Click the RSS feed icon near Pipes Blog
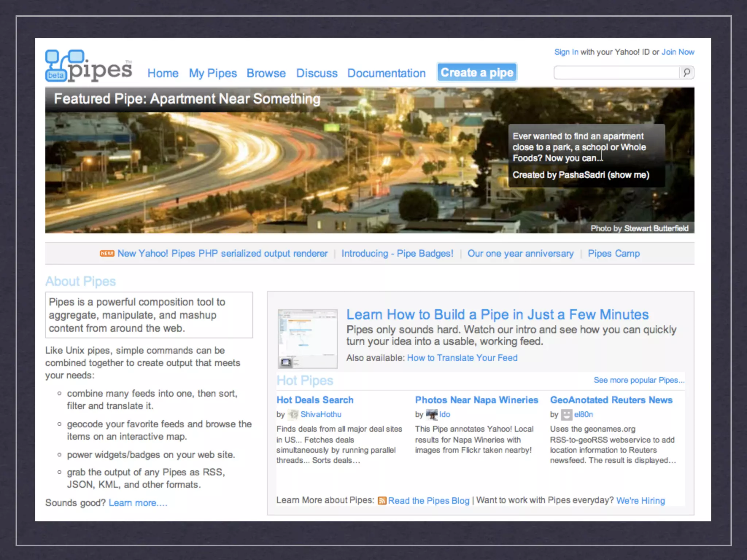The height and width of the screenshot is (560, 747). point(382,501)
